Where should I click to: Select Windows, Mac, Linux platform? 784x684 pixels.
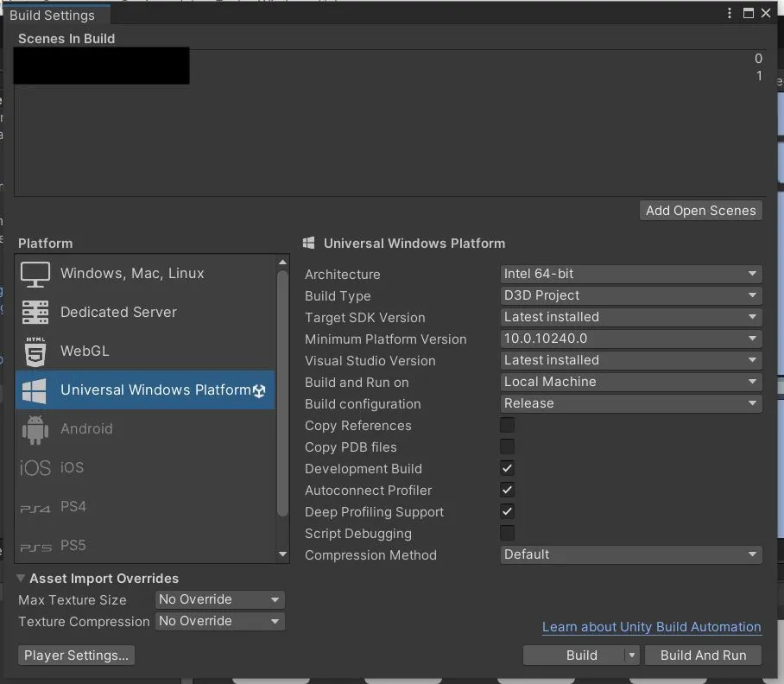pos(145,274)
